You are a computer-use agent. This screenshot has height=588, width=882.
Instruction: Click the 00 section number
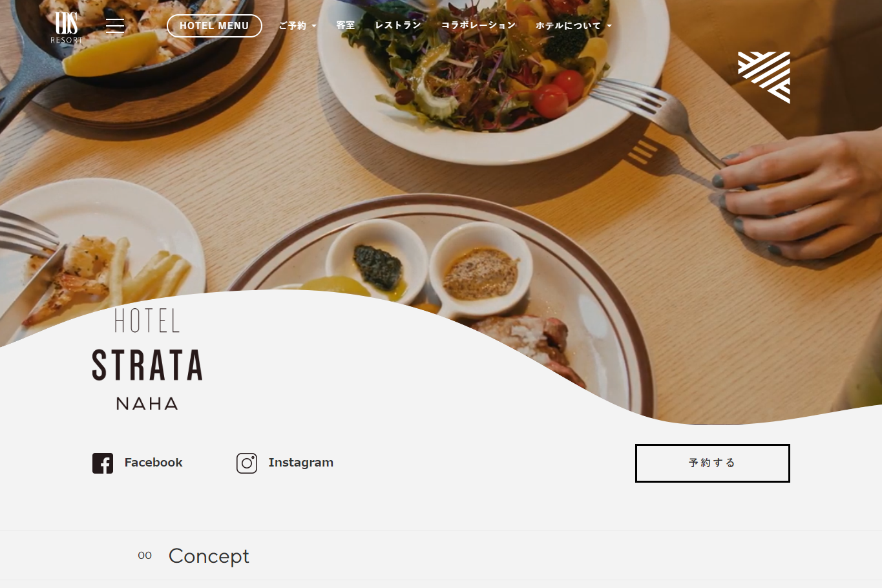(145, 556)
